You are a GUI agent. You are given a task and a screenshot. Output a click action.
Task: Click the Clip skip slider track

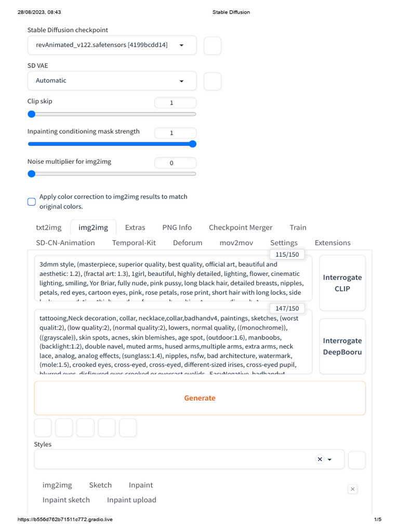tap(112, 114)
